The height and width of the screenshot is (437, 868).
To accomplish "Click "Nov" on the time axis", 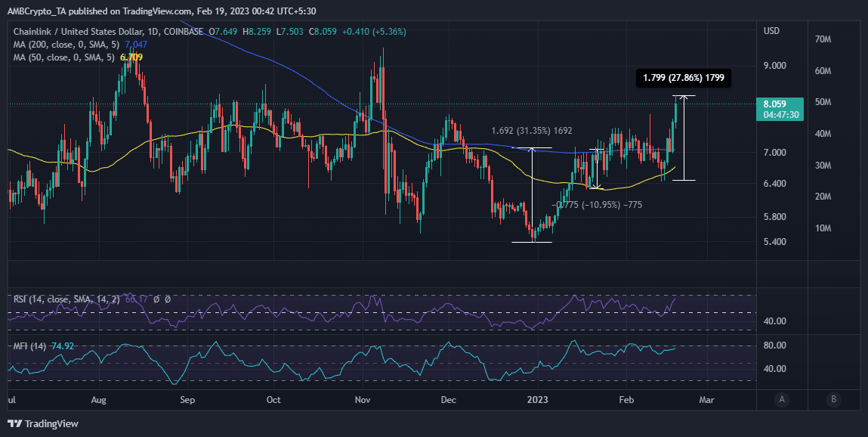I will pyautogui.click(x=362, y=399).
